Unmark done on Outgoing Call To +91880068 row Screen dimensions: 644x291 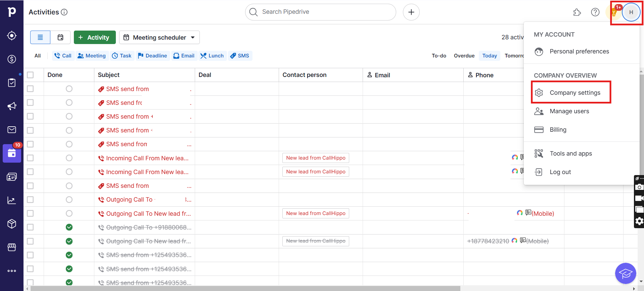pos(69,227)
